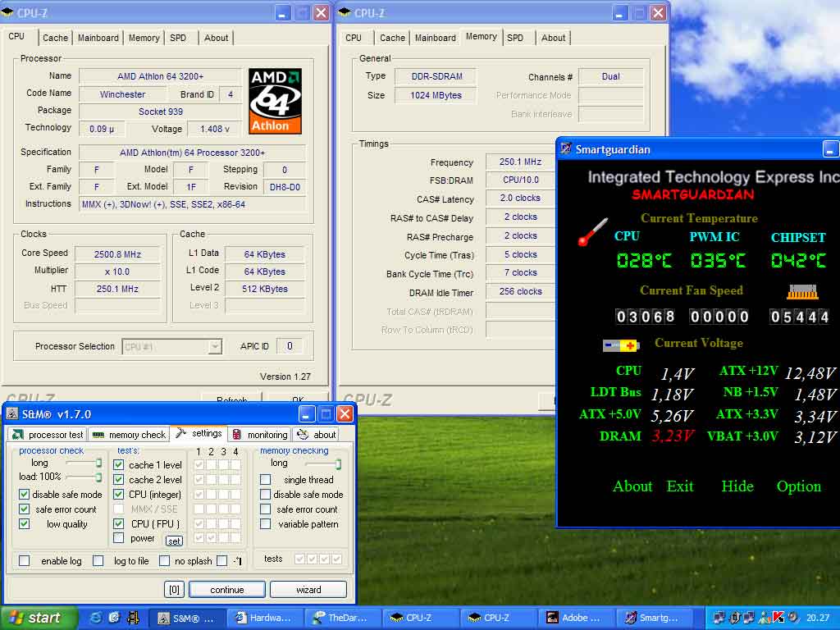
Task: Click the title bar icon of the CPU-Z processor window
Action: coord(7,12)
